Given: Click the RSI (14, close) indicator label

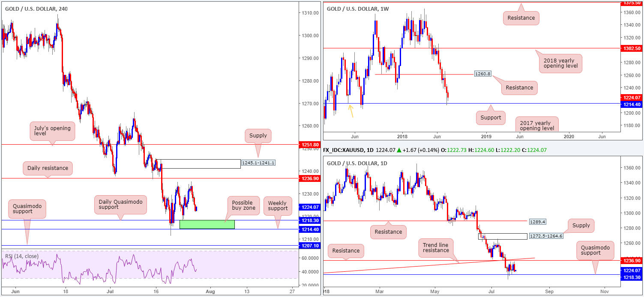Looking at the screenshot, I should [22, 256].
